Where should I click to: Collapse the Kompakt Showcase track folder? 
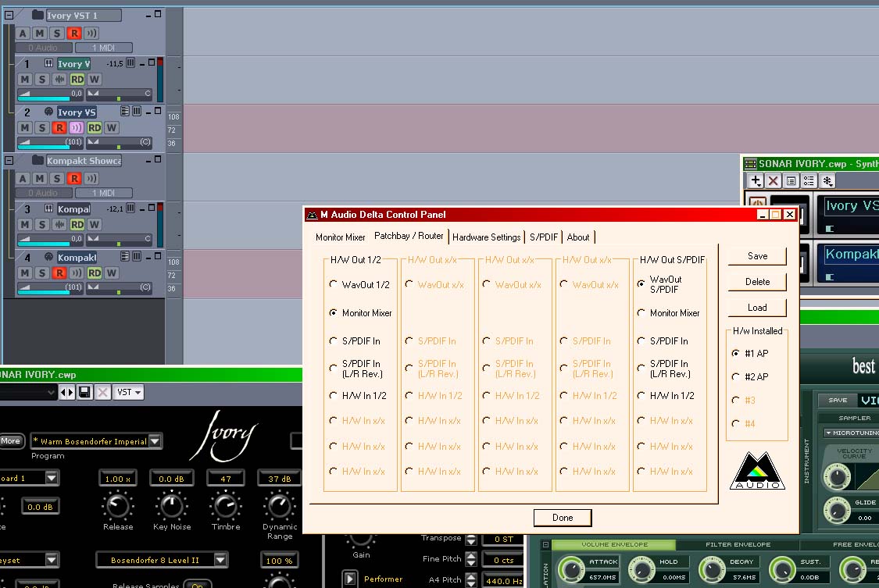(x=9, y=160)
